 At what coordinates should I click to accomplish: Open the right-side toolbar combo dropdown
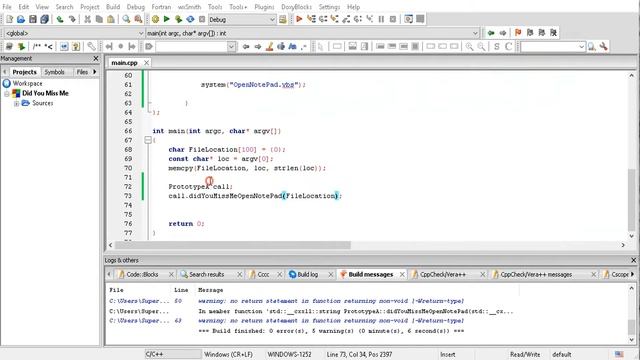pos(582,47)
